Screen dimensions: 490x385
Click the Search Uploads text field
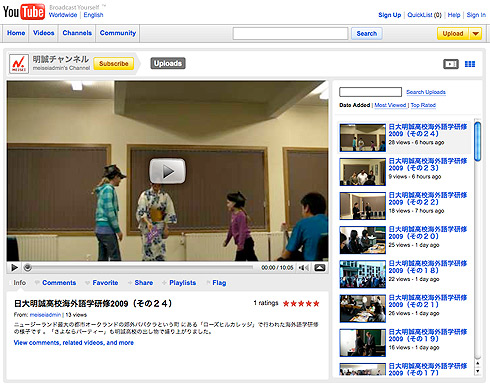click(370, 92)
